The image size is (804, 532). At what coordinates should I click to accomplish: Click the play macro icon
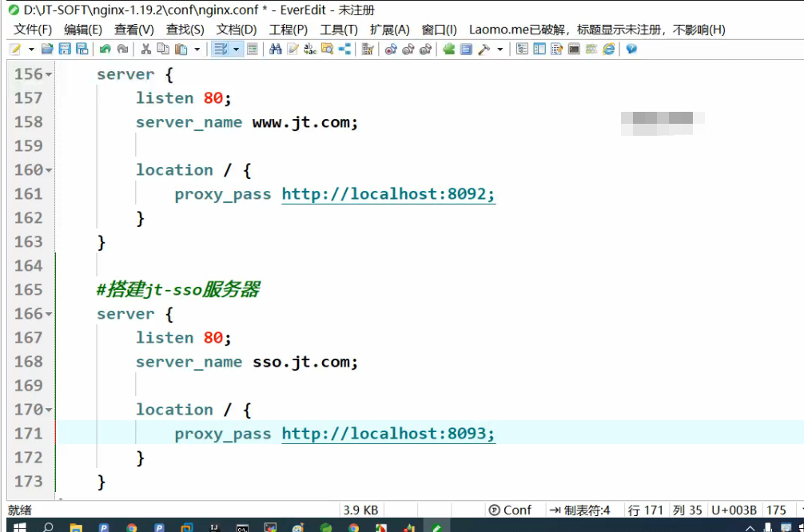tap(408, 50)
